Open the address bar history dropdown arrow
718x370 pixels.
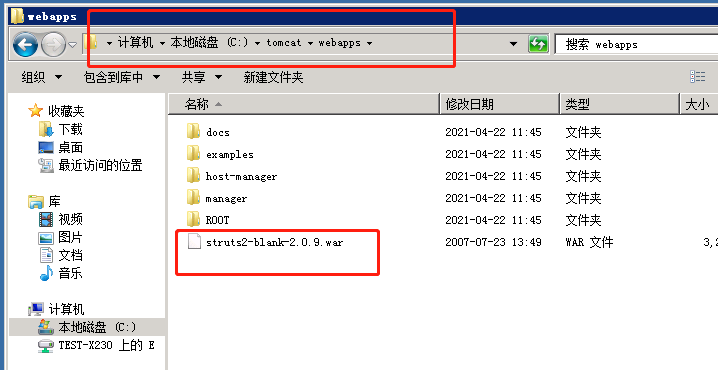tap(513, 44)
